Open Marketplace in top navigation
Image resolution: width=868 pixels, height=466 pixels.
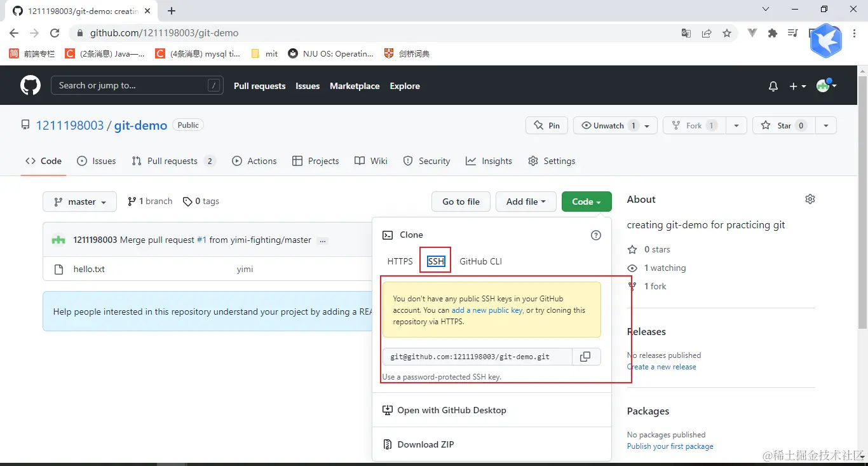click(355, 86)
